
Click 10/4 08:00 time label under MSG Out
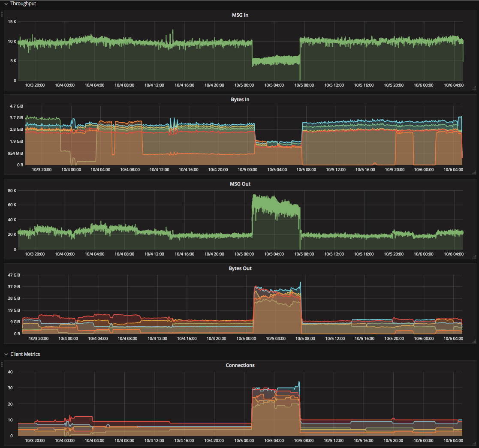click(x=124, y=254)
